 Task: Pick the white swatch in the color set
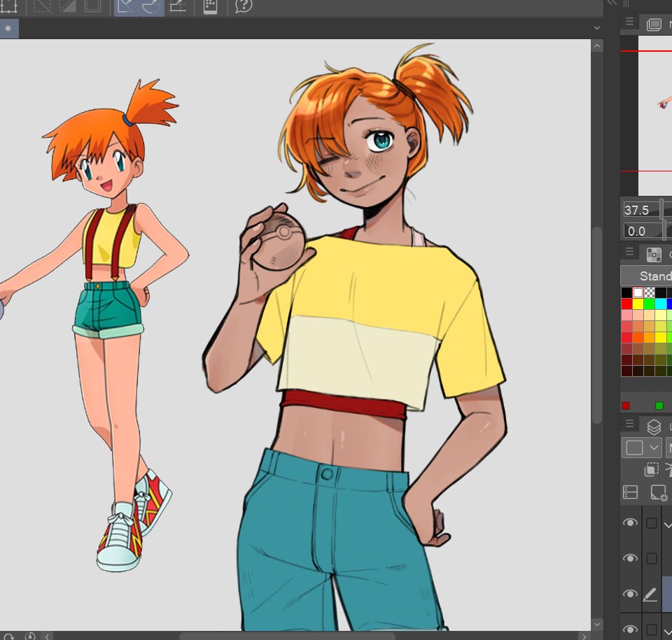pos(638,292)
